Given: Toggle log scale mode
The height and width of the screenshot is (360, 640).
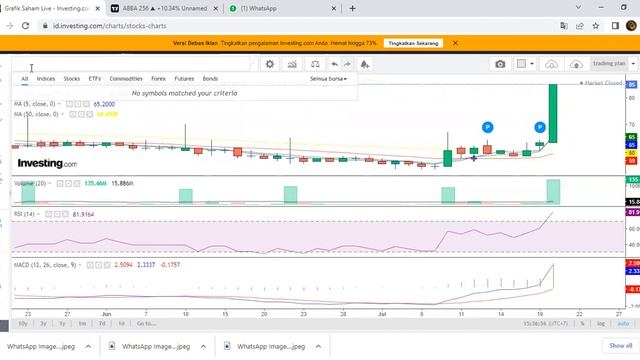Looking at the screenshot, I should tap(601, 324).
